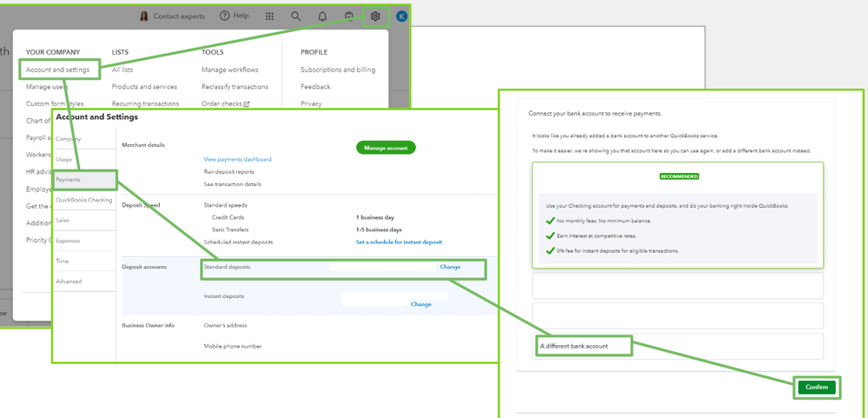868x418 pixels.
Task: Open the search magnifier icon
Action: (x=296, y=17)
